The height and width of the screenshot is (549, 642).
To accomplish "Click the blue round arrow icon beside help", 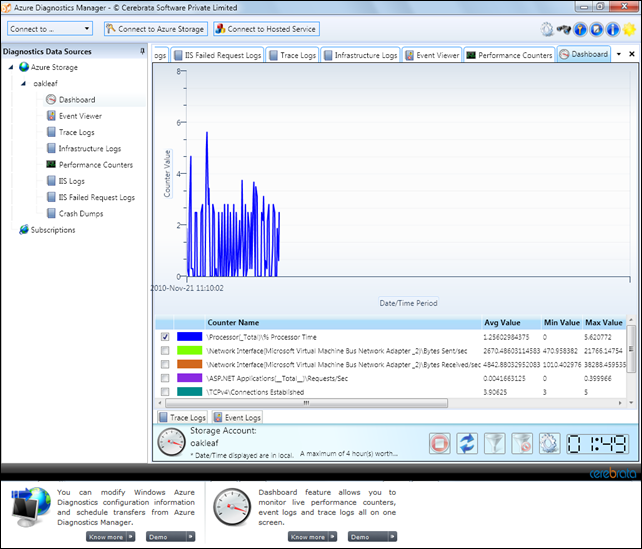I will (x=596, y=29).
